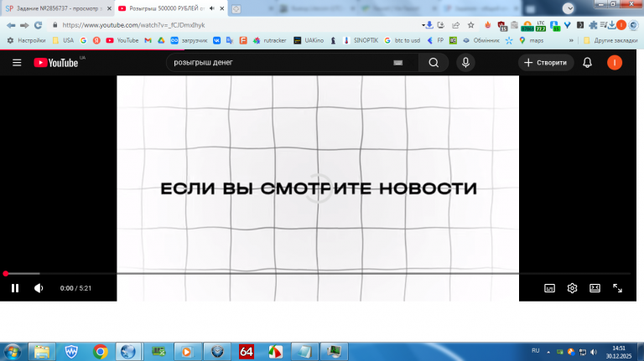The image size is (644, 361).
Task: Open the 'загрузчик' bookmark
Action: pos(189,40)
